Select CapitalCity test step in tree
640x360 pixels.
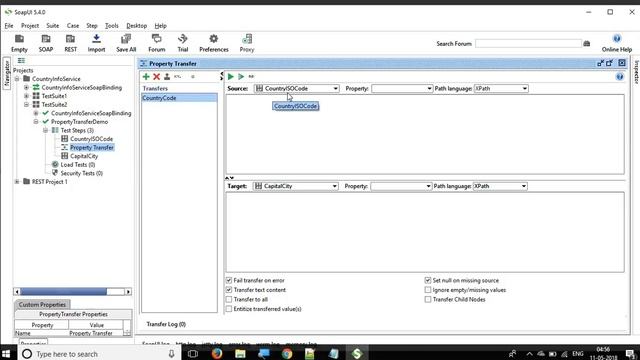pyautogui.click(x=84, y=156)
